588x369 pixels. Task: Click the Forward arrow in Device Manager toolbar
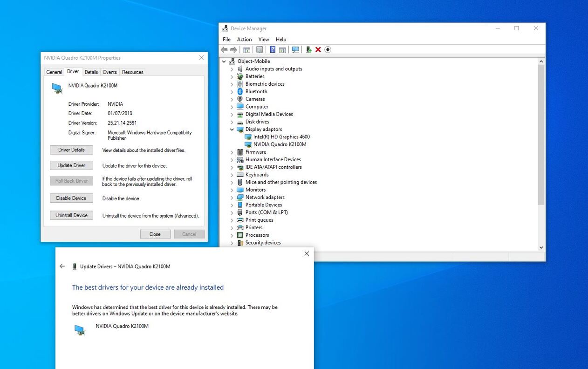coord(234,50)
